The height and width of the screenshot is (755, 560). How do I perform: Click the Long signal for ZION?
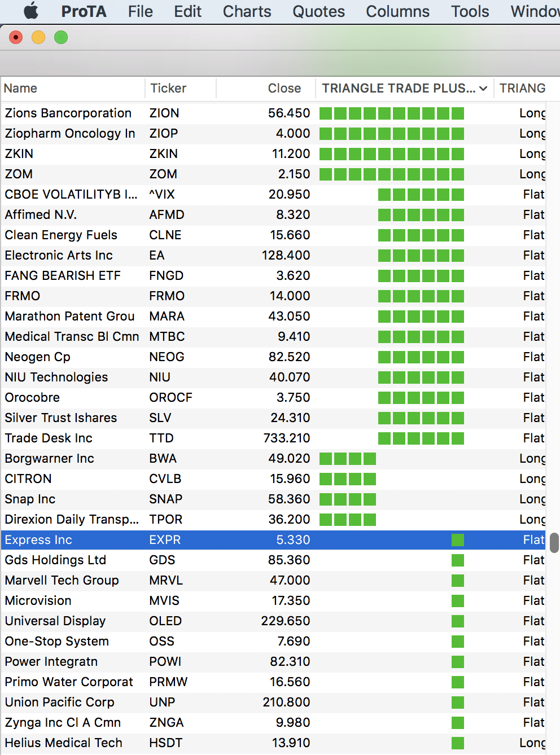(532, 113)
